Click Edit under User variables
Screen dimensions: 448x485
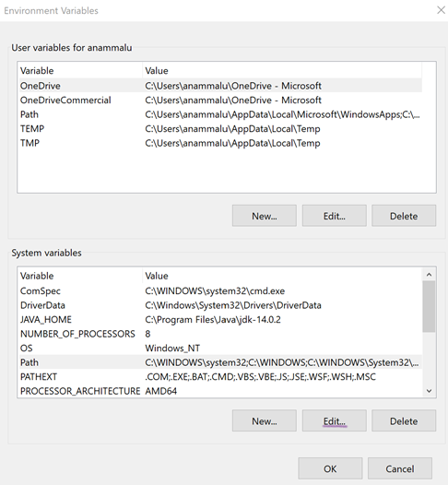tap(335, 216)
